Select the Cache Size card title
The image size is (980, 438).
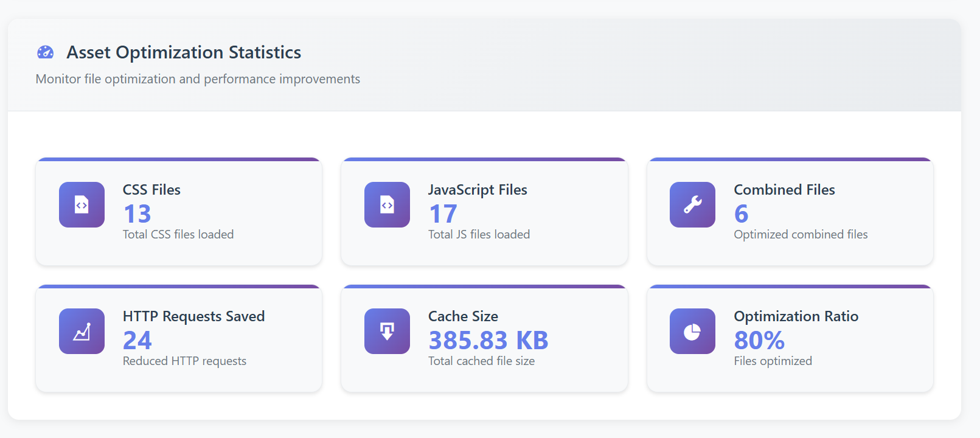coord(463,316)
